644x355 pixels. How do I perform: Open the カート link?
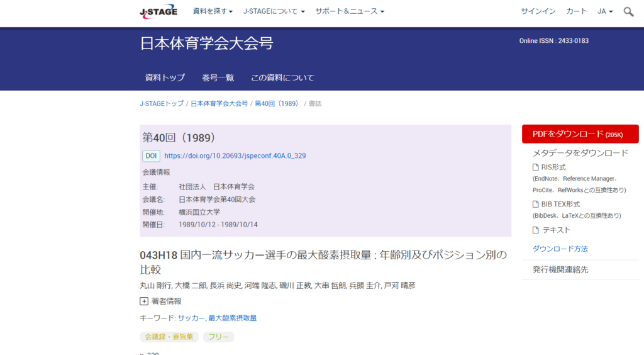click(x=577, y=11)
